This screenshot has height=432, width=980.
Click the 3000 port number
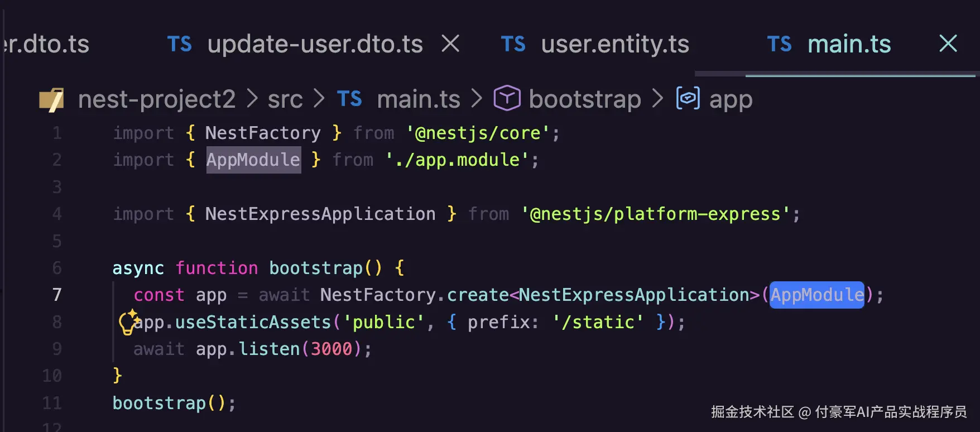(x=332, y=349)
